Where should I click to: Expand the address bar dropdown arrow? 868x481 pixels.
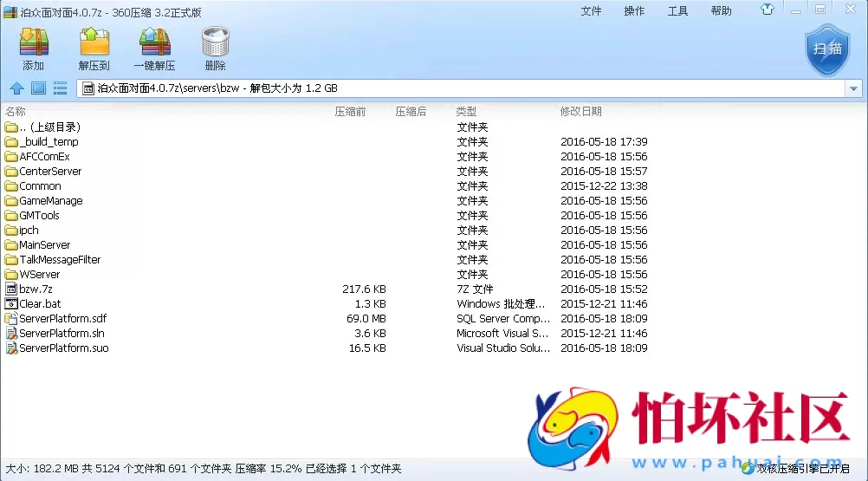[x=853, y=88]
